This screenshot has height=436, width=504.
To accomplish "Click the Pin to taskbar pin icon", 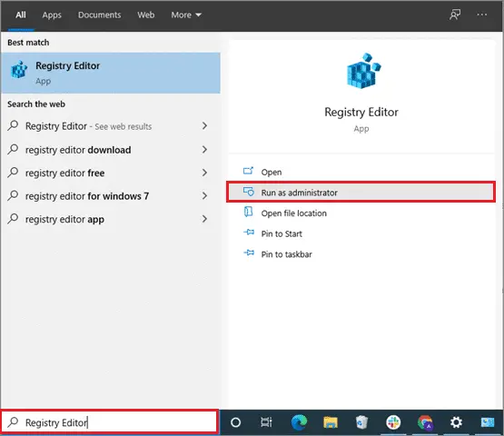I will [249, 253].
